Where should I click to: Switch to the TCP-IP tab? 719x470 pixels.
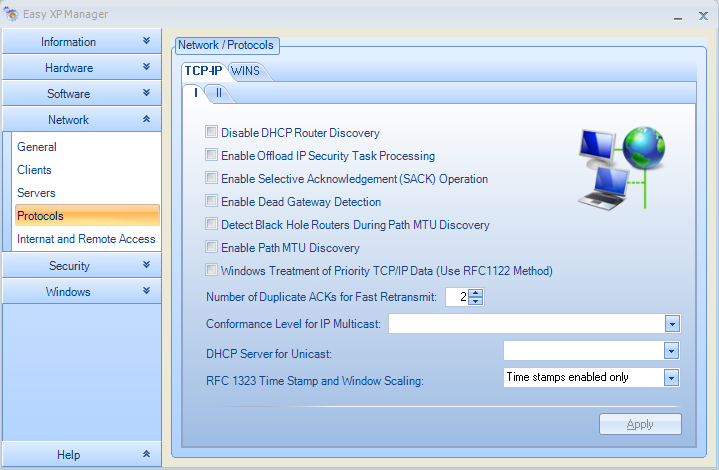203,71
